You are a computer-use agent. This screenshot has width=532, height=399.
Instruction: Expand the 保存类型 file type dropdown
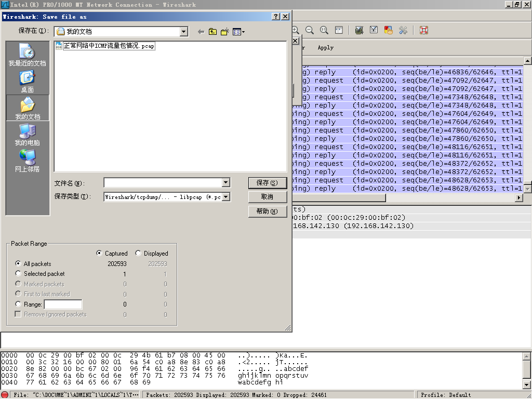pyautogui.click(x=226, y=197)
